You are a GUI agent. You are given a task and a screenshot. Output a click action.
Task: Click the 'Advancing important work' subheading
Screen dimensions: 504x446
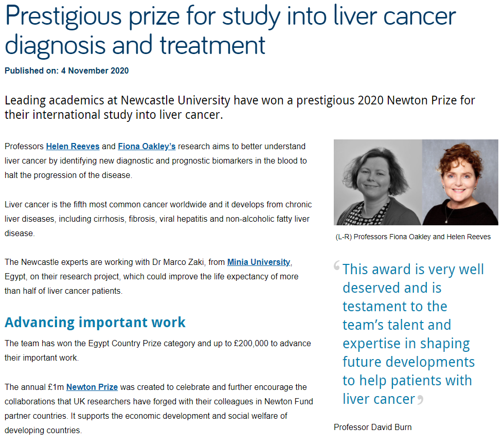point(95,323)
